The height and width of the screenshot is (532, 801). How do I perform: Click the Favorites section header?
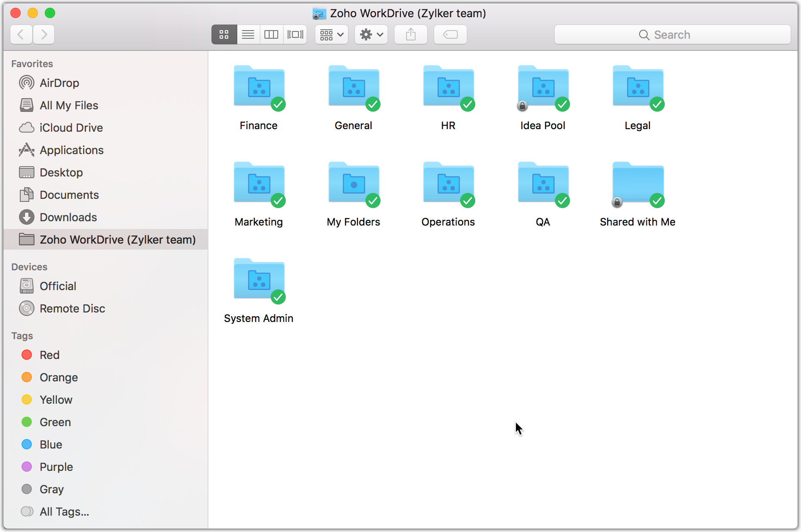[32, 64]
